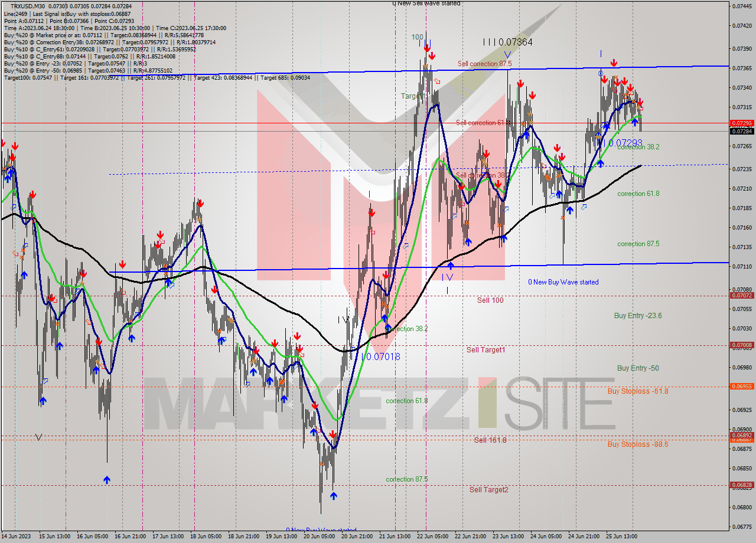Screen dimensions: 756x543
Task: Click the '20 Jun 21:00' time label
Action: pyautogui.click(x=357, y=537)
